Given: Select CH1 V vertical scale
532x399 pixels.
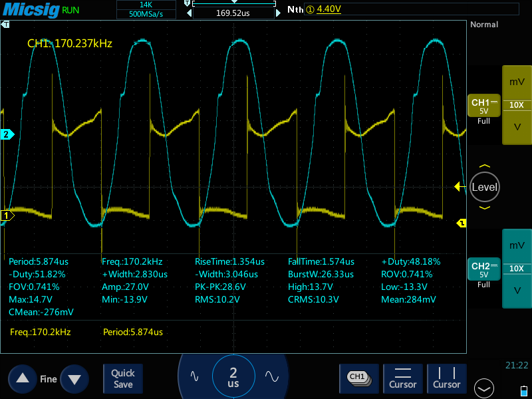Looking at the screenshot, I should pos(517,127).
